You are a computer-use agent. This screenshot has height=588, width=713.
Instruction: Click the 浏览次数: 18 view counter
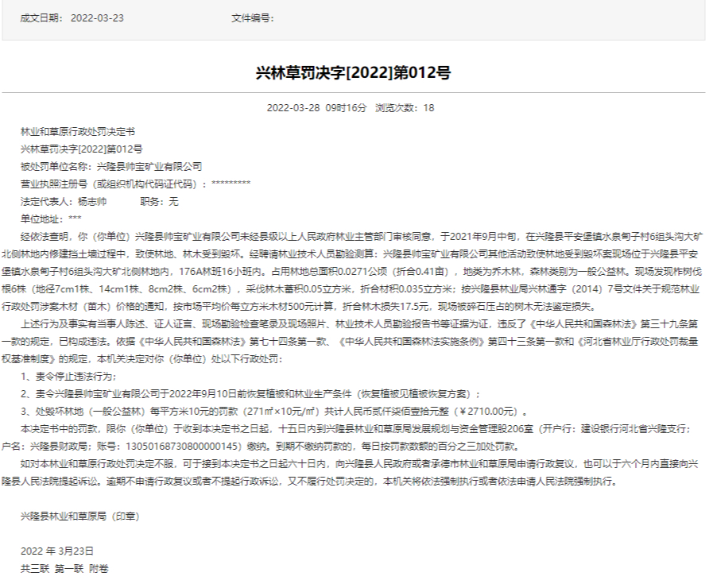pyautogui.click(x=405, y=108)
